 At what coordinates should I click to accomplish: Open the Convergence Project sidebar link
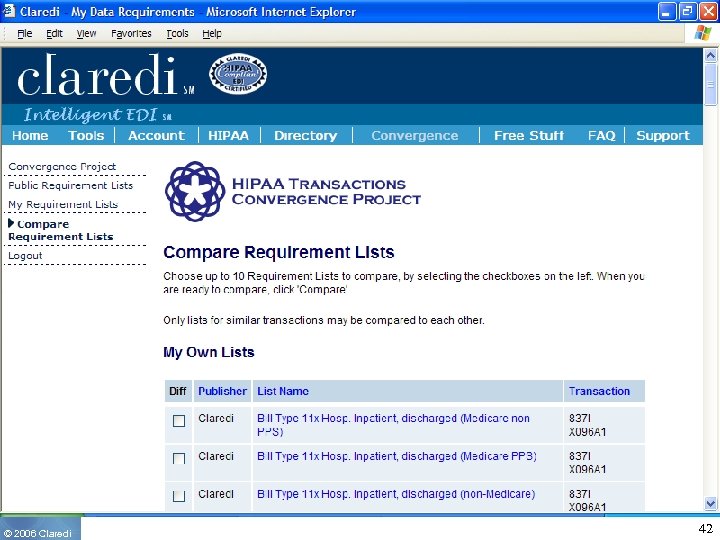click(x=62, y=166)
